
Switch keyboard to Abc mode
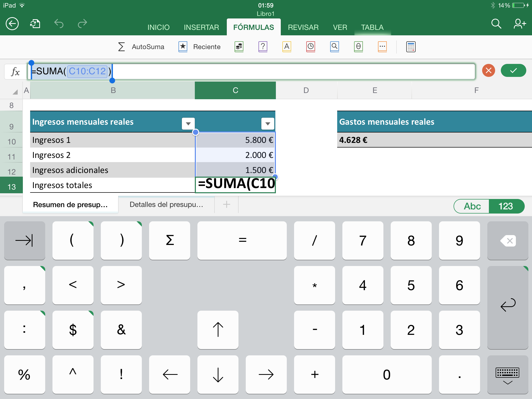point(472,206)
